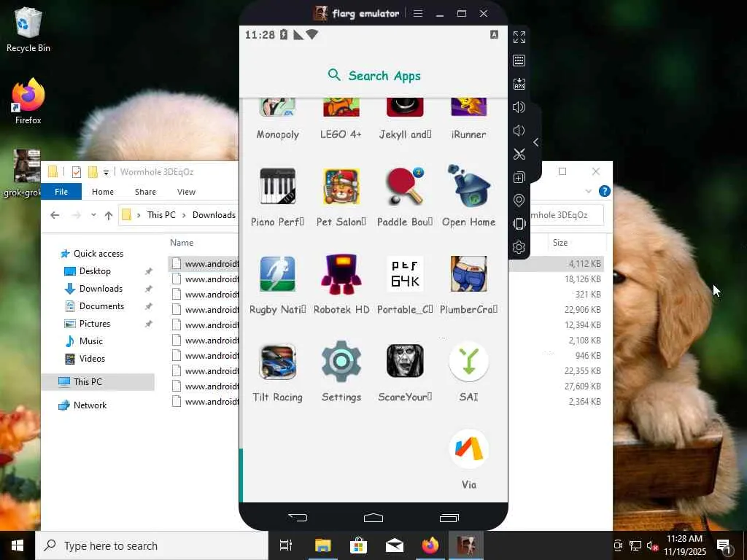The width and height of the screenshot is (747, 560).
Task: Launch the PlumberCrack app
Action: pyautogui.click(x=469, y=284)
